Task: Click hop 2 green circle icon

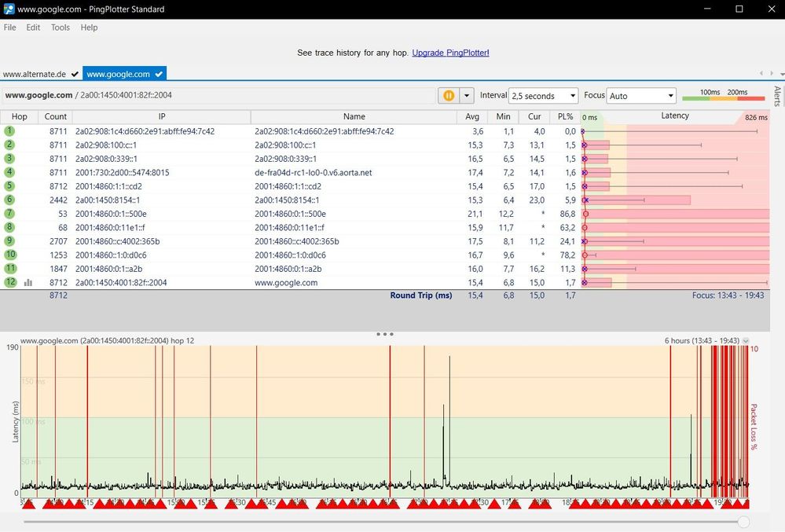Action: 9,145
